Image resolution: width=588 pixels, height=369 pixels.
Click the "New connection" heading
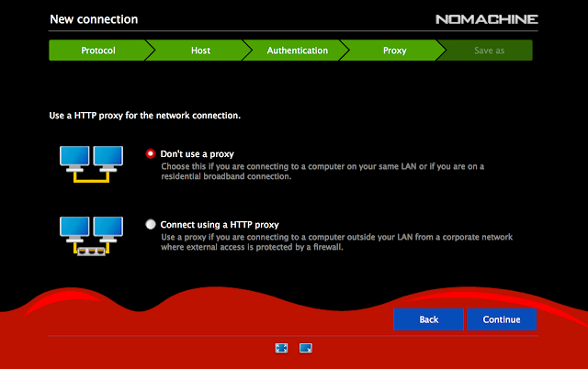(x=94, y=19)
